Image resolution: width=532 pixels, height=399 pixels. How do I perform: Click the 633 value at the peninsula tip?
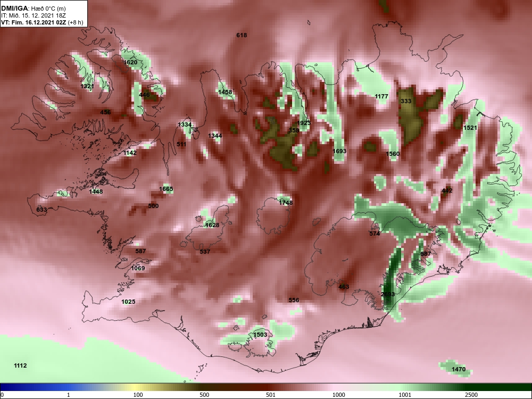[x=41, y=210]
